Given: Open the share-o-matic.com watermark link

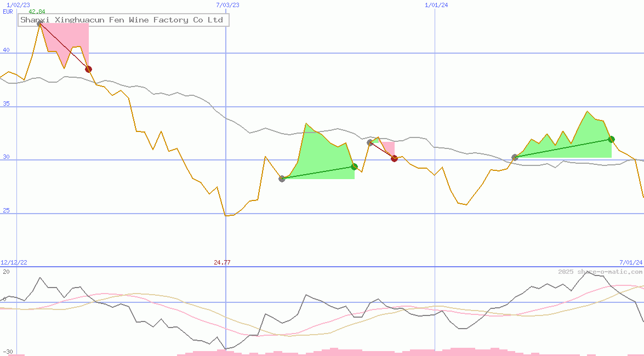Looking at the screenshot, I should pos(600,272).
